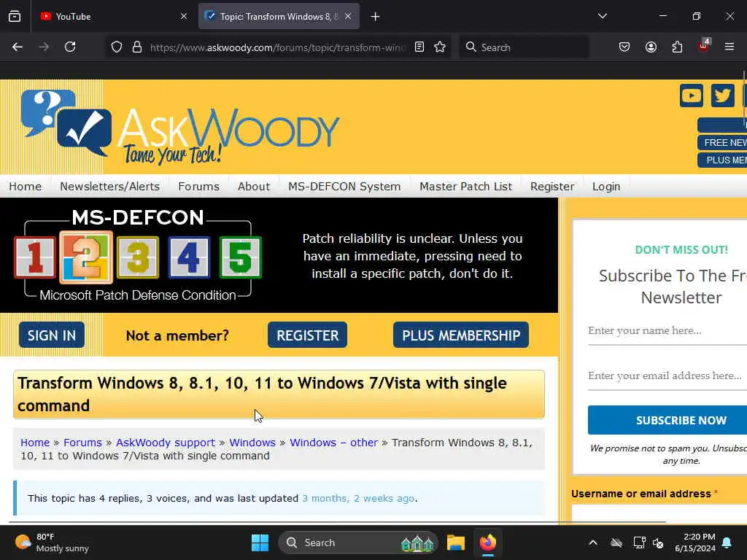This screenshot has height=560, width=747.
Task: Click 'Enter your email address here' field
Action: click(667, 376)
